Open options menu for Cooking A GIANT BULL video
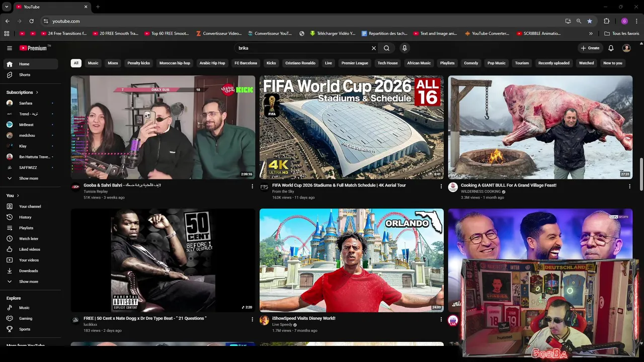 [x=629, y=186]
